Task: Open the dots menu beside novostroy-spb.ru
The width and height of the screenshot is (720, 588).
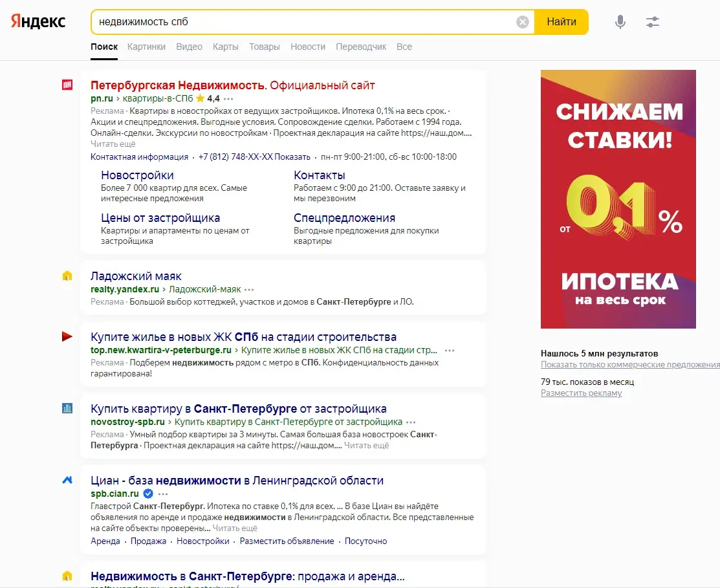Action: click(411, 421)
